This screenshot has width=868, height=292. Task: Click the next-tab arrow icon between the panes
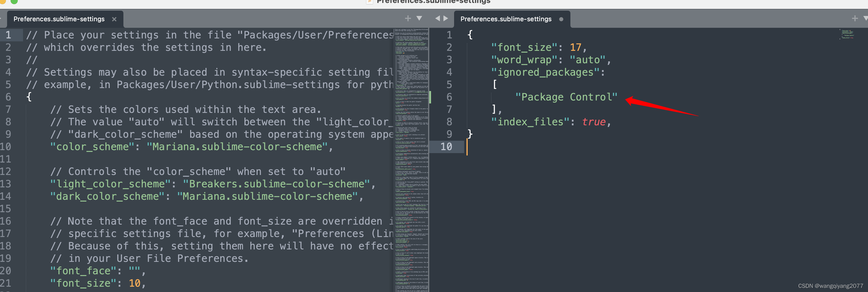coord(446,18)
